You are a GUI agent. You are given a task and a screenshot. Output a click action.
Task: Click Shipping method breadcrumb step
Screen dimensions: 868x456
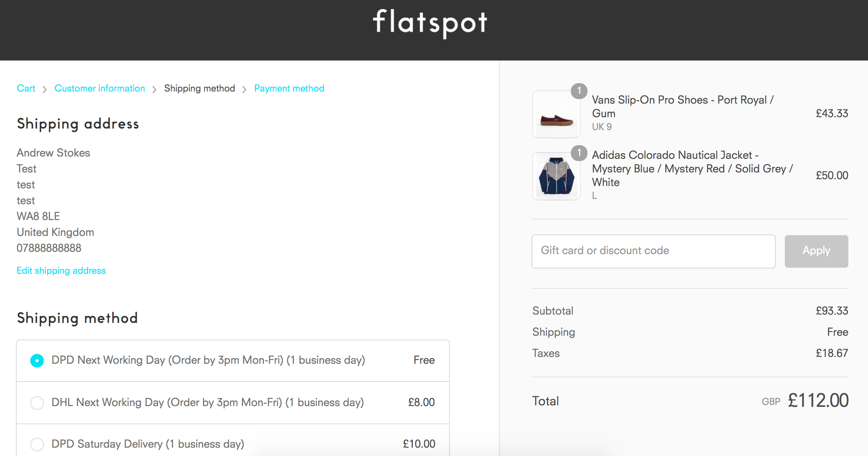point(200,88)
